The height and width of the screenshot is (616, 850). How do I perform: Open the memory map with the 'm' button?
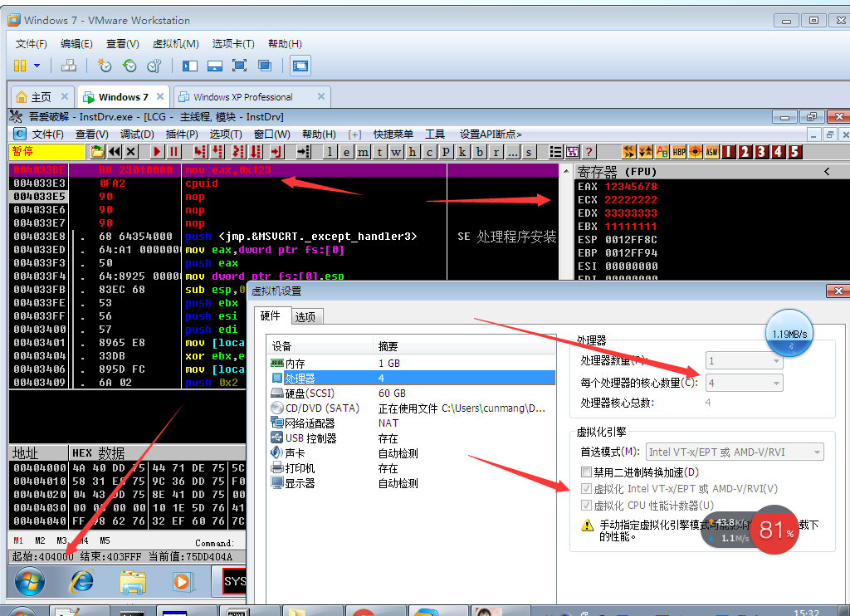pos(363,152)
